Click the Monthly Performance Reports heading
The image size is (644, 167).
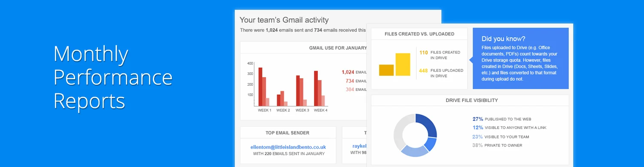click(113, 77)
